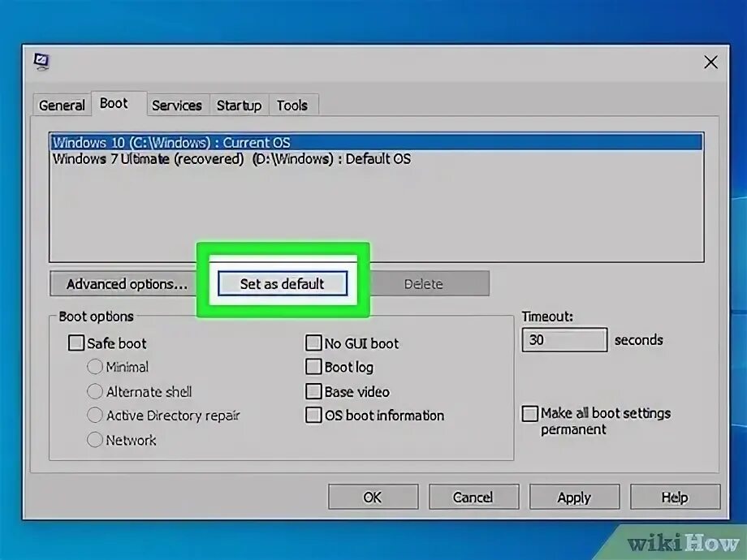747x560 pixels.
Task: Close the System Configuration dialog
Action: (x=710, y=62)
